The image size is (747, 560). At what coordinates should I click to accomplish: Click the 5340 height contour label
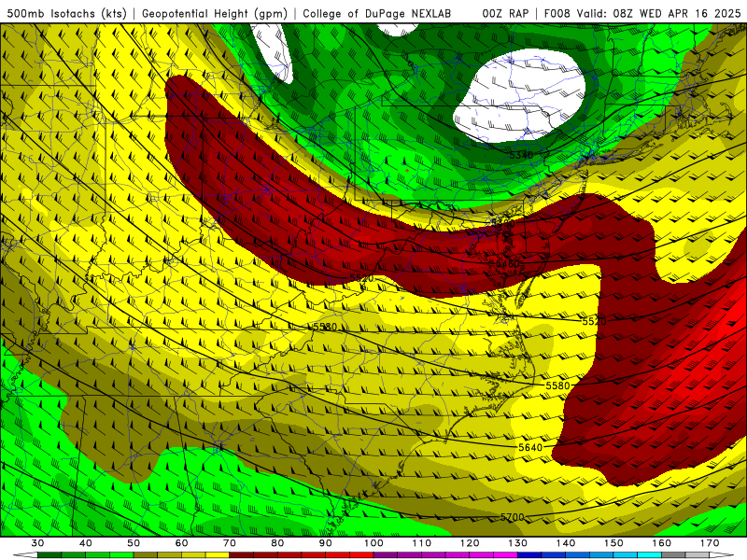[x=521, y=155]
